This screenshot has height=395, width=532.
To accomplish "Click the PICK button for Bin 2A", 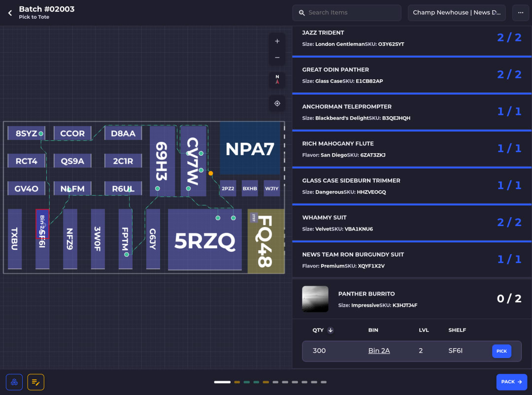I will coord(501,351).
